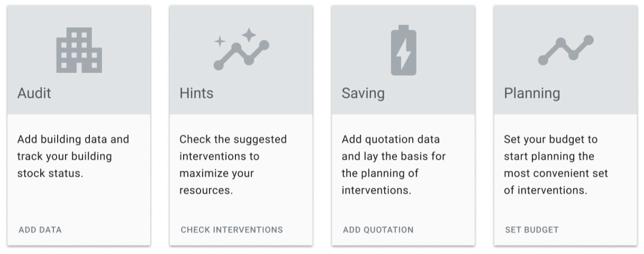Click the 'Set your budget' description text
The image size is (644, 254).
tap(555, 165)
